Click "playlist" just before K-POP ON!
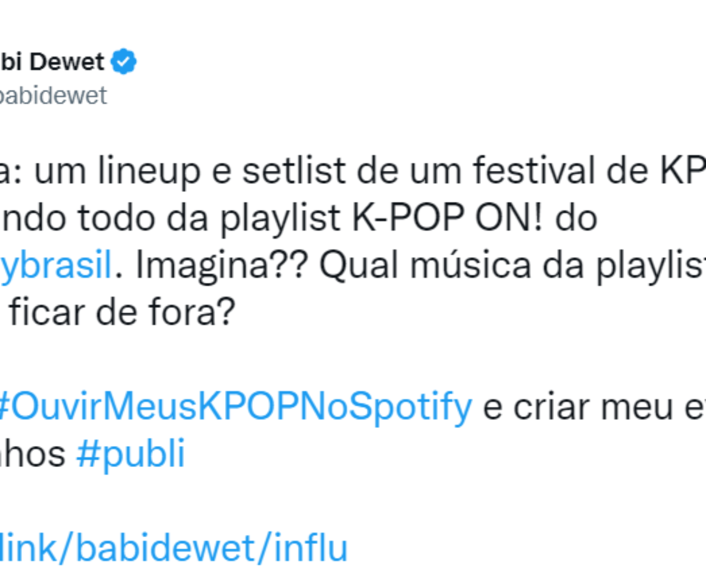 [x=281, y=218]
